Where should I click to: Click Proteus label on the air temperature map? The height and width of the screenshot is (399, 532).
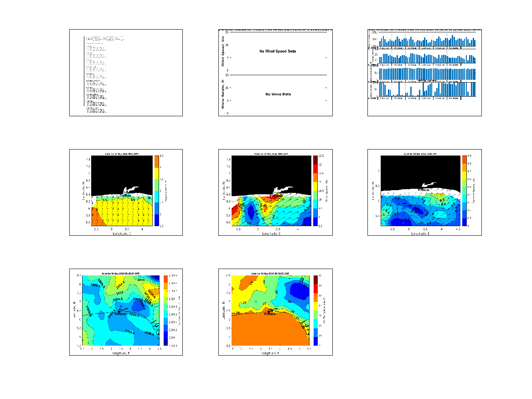270,314
